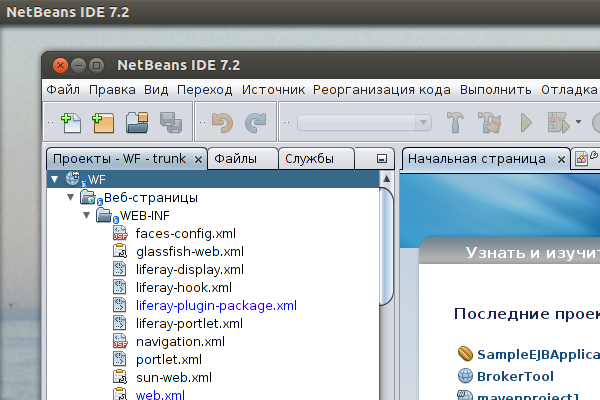Open the Выполнить menu
Screen dimensions: 600x400
[x=496, y=90]
